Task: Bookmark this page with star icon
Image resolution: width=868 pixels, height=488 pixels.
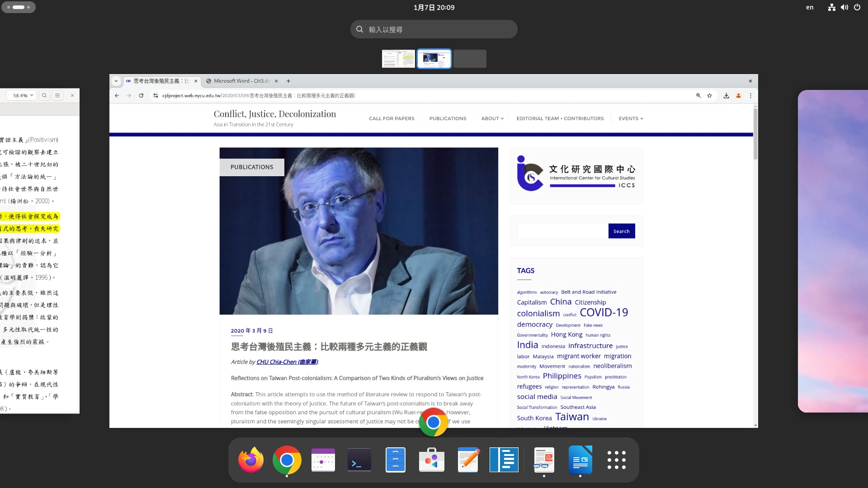Action: [709, 95]
